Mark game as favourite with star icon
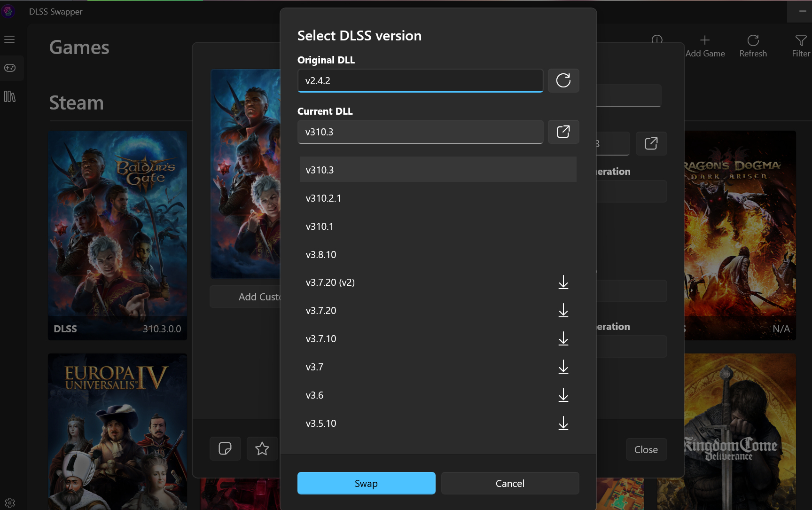Screen dimensions: 812x510 (x=262, y=448)
